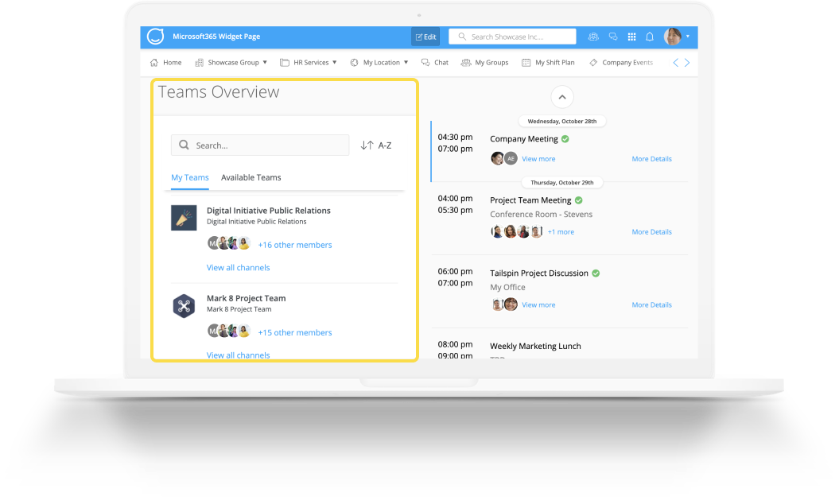Click the people/groups icon in the top bar
Image resolution: width=839 pixels, height=504 pixels.
(593, 36)
